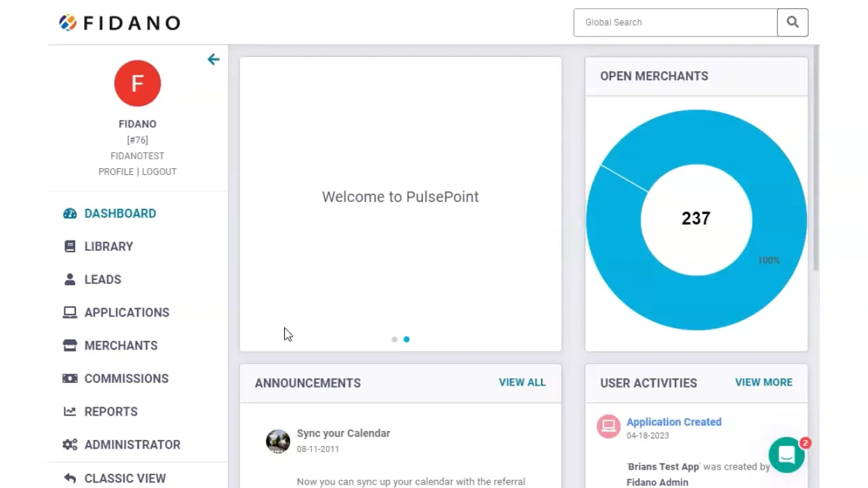
Task: Click the Leads person icon
Action: 70,279
